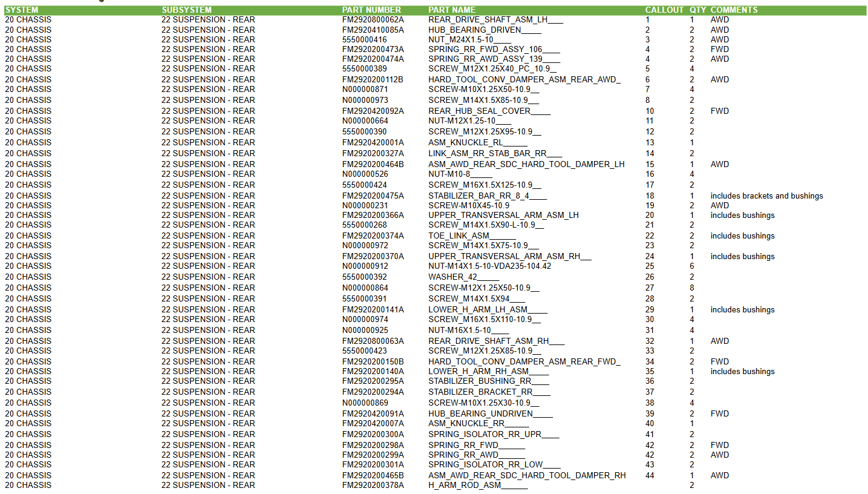
Task: Click the SYSTEM column header
Action: (x=21, y=10)
